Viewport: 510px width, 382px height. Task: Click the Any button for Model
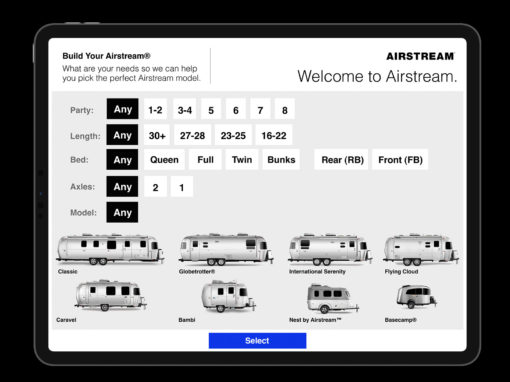(122, 212)
